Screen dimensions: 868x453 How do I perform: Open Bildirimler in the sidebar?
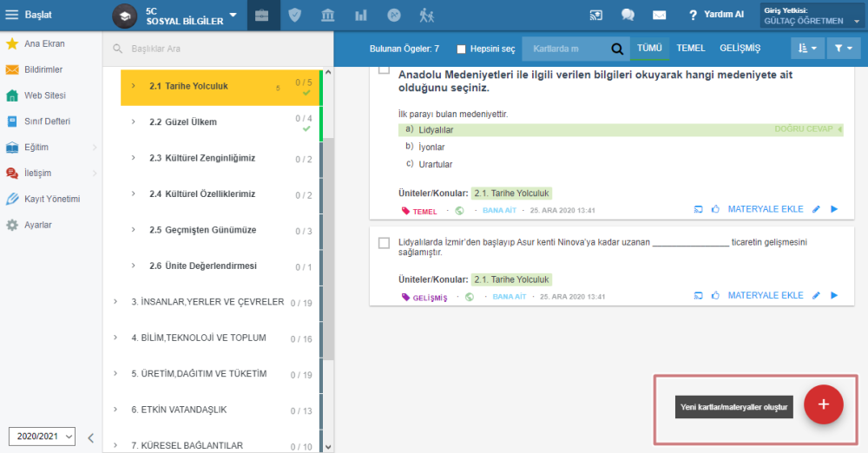pos(35,69)
